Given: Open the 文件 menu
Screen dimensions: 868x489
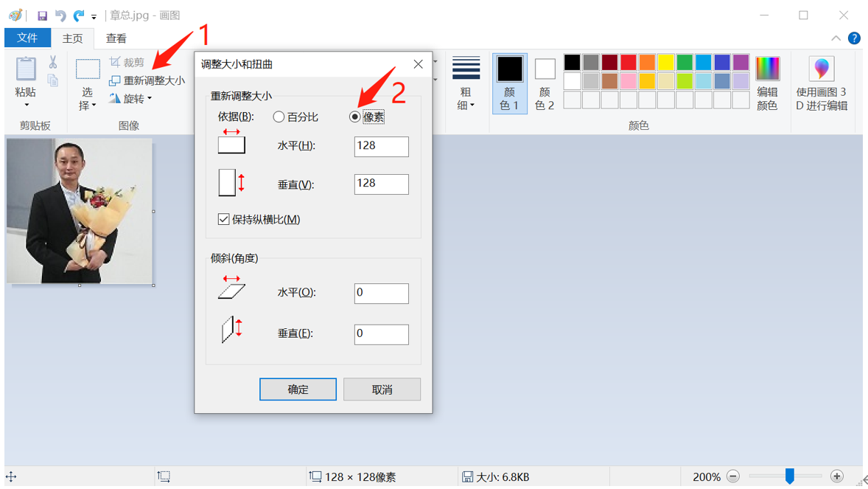Looking at the screenshot, I should 27,38.
